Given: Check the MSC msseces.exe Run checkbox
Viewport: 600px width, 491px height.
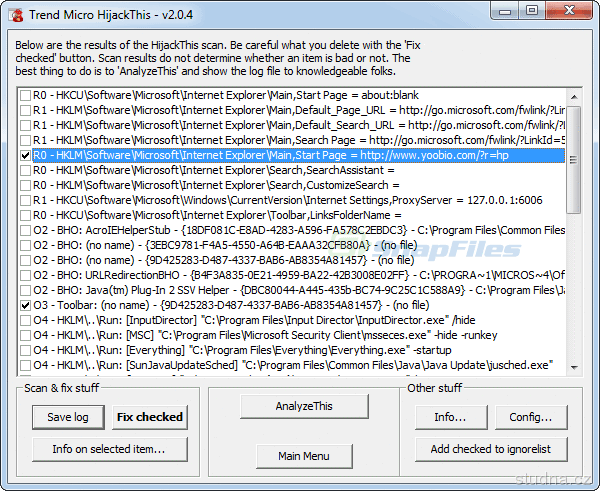Looking at the screenshot, I should tap(25, 335).
